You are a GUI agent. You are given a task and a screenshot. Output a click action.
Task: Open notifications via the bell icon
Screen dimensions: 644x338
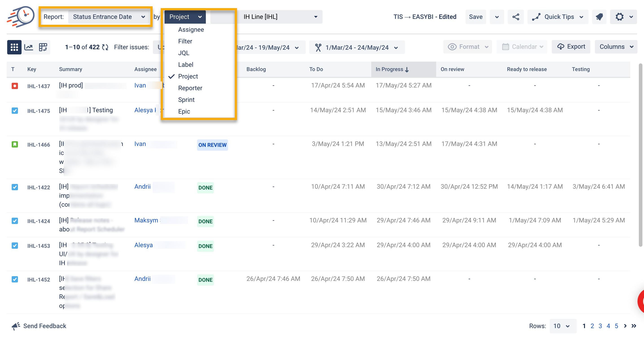(599, 17)
